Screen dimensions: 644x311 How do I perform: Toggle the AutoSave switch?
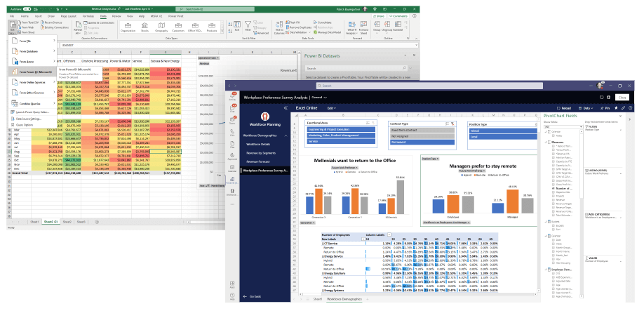(25, 5)
